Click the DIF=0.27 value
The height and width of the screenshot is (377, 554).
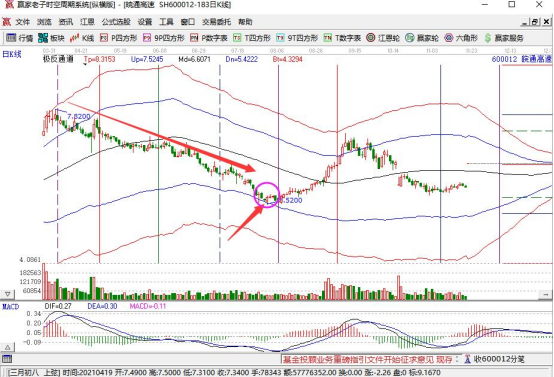tap(58, 306)
